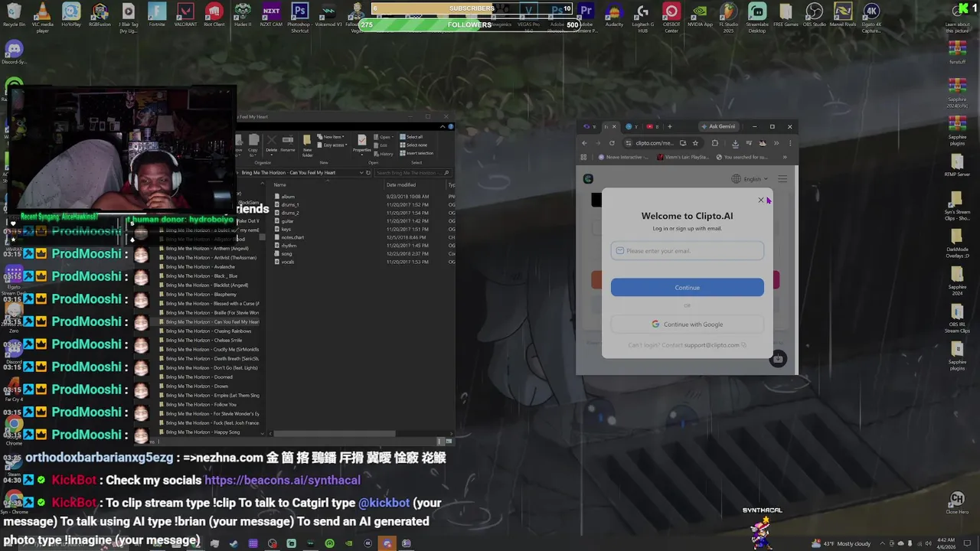Open the Clipto hamburger menu
980x551 pixels.
point(782,179)
